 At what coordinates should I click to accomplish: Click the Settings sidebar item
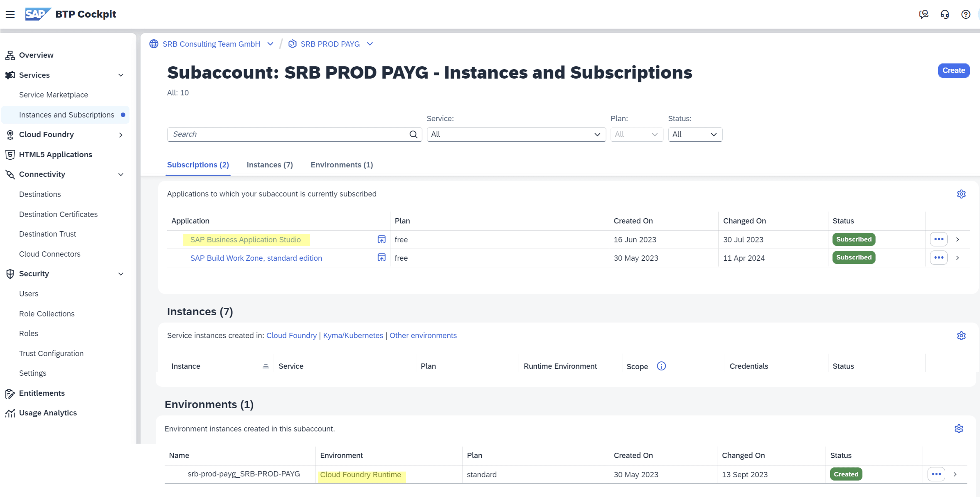[33, 373]
